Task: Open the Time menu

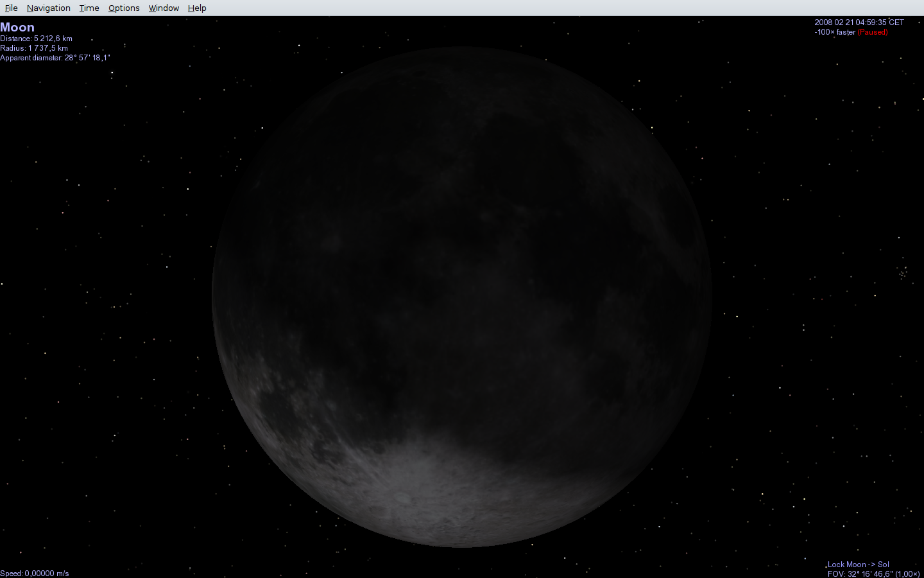Action: pos(89,8)
